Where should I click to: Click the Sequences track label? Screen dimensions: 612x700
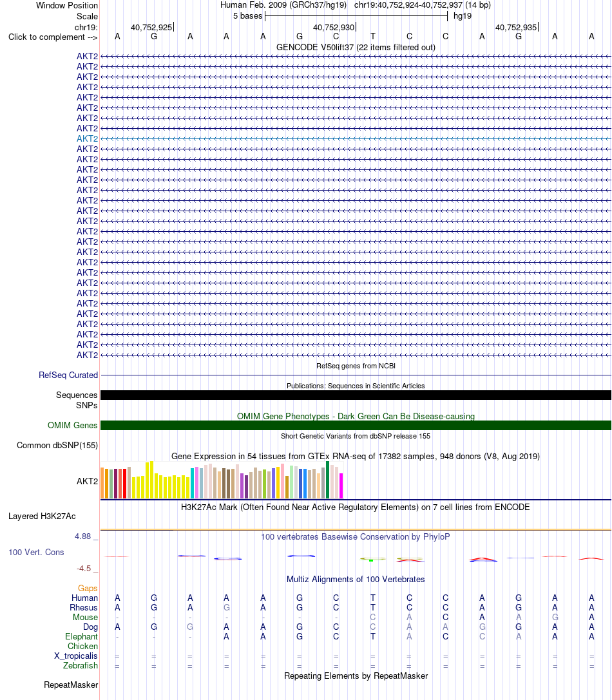click(77, 395)
